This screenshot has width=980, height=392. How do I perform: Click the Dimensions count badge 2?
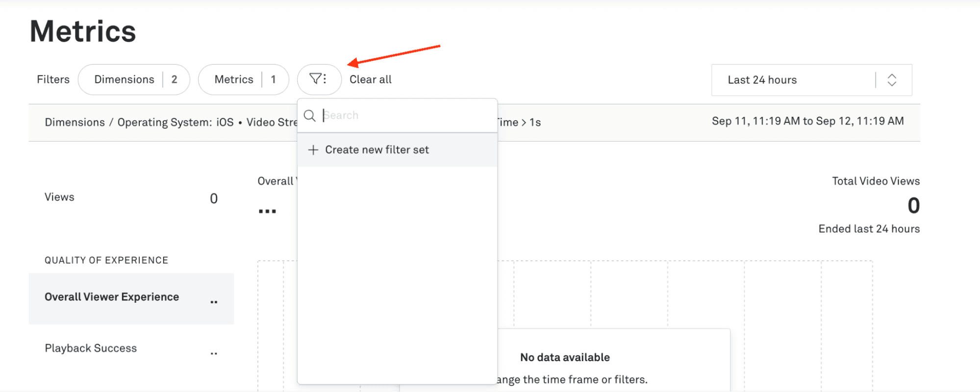174,79
